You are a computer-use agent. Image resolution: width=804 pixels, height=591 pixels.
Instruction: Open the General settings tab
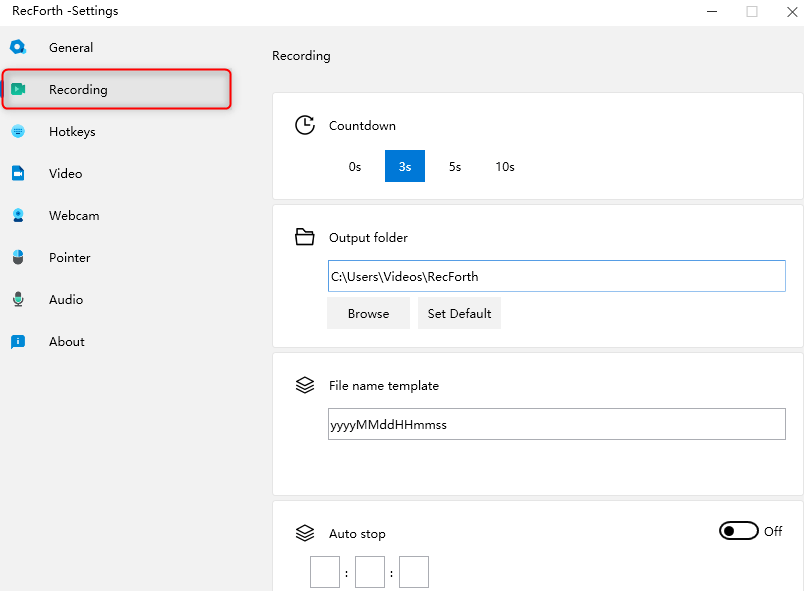[x=116, y=47]
